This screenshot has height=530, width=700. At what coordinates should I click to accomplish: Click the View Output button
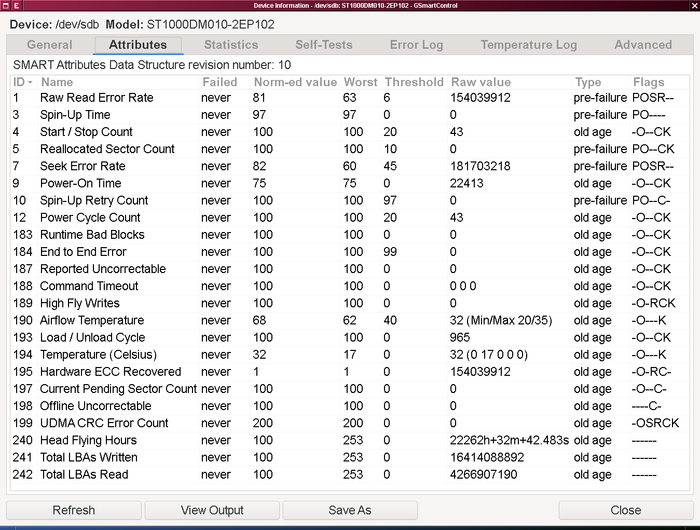pyautogui.click(x=212, y=510)
